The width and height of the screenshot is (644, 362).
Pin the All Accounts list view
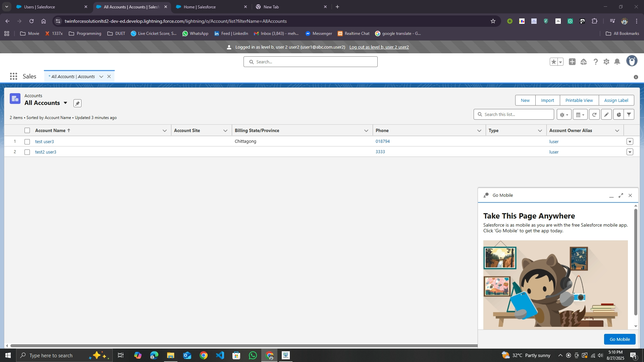tap(77, 103)
